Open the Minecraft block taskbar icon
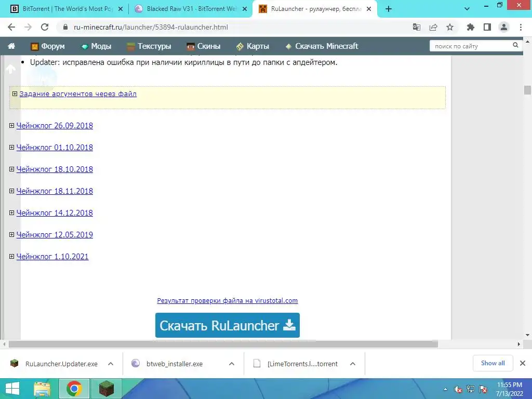The width and height of the screenshot is (532, 399). click(x=106, y=389)
